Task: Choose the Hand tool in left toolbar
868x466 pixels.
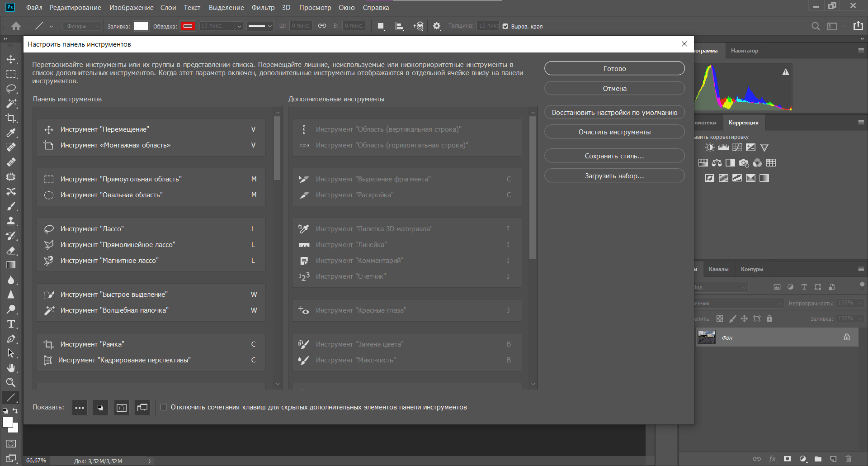Action: coord(11,368)
